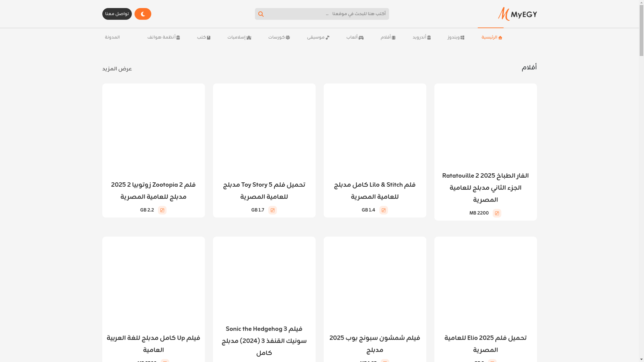
Task: Open the Ratatouille 2 2025 movie title
Action: click(x=485, y=188)
